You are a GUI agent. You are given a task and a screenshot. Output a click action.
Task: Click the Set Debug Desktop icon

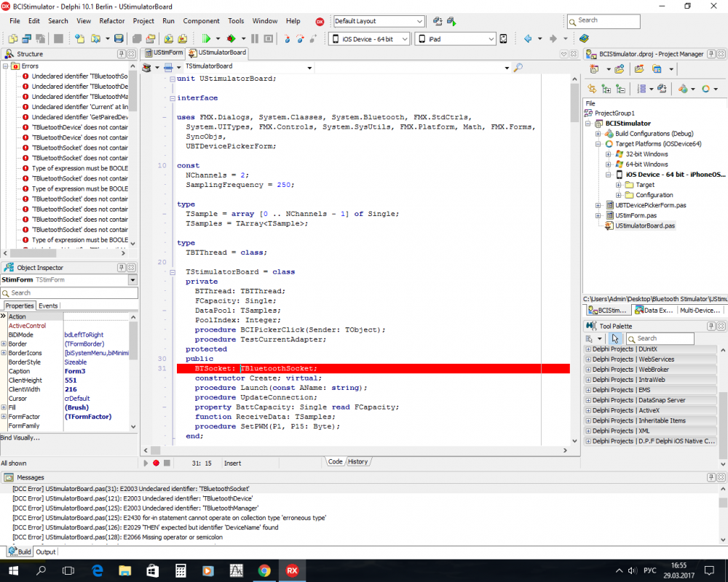click(x=451, y=21)
